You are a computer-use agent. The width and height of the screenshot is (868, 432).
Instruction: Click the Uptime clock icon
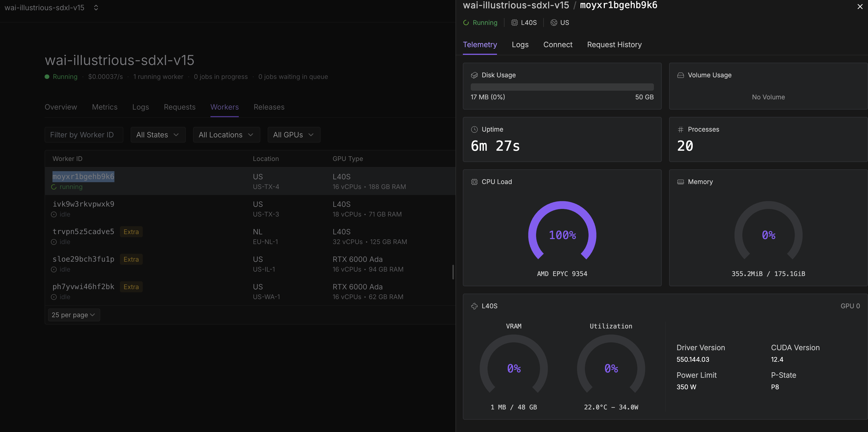click(x=474, y=129)
